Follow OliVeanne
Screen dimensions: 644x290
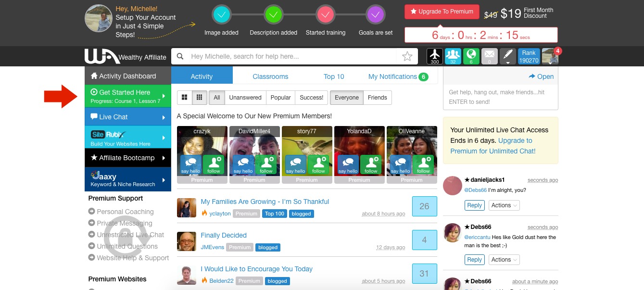click(x=423, y=165)
